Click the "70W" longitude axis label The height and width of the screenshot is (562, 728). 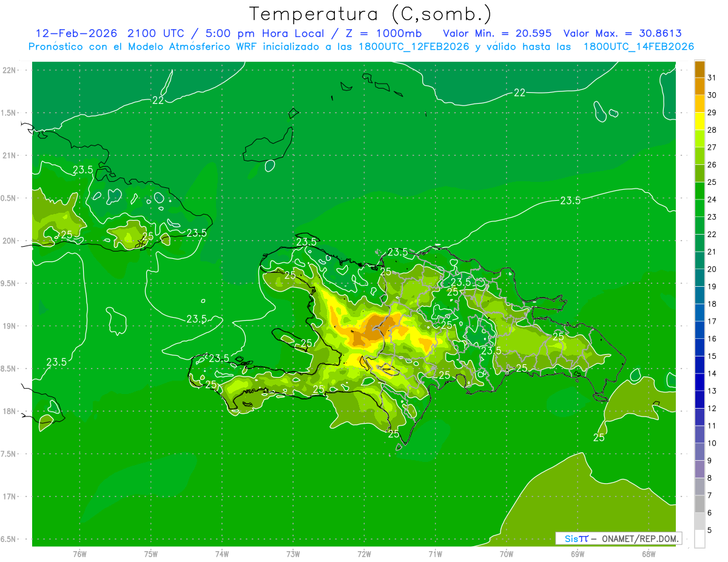point(507,554)
